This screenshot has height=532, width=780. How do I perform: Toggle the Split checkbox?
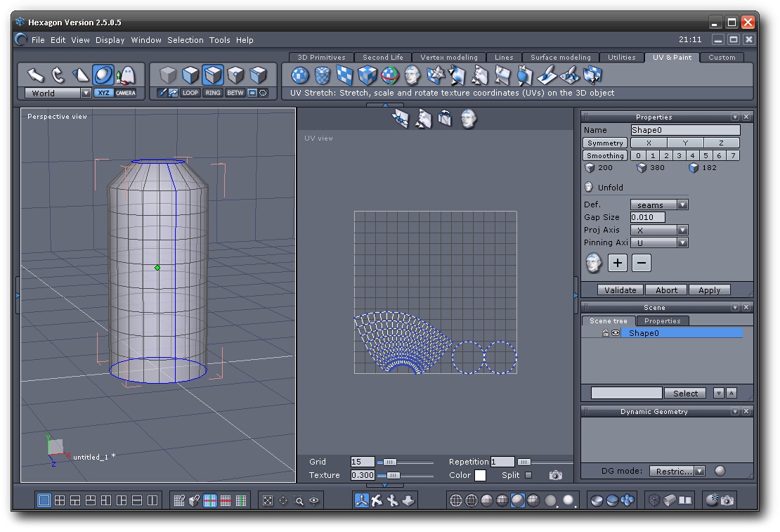tap(528, 475)
